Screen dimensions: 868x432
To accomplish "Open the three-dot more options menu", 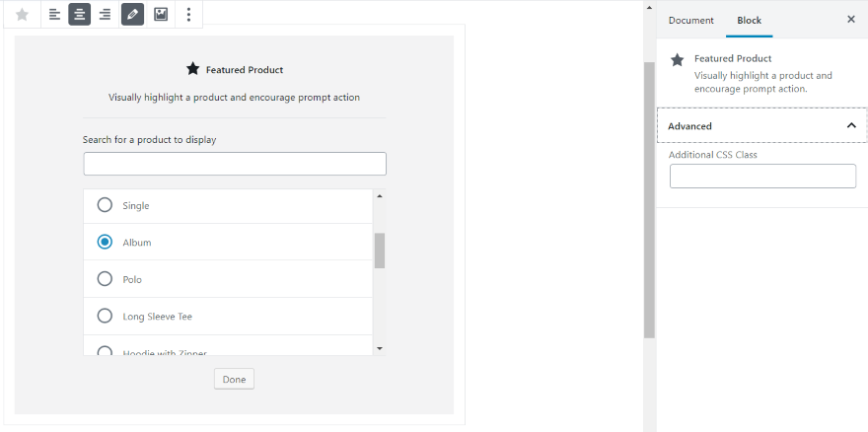I will pyautogui.click(x=188, y=15).
